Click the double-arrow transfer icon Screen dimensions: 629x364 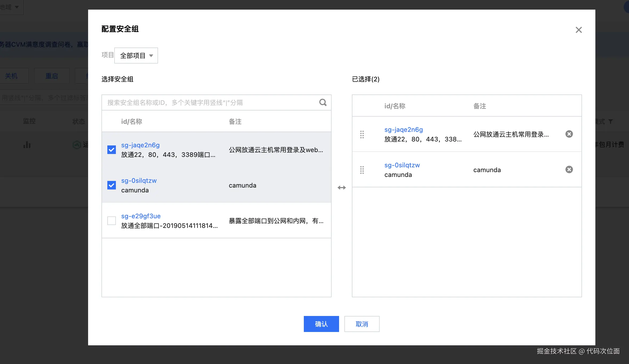click(341, 188)
